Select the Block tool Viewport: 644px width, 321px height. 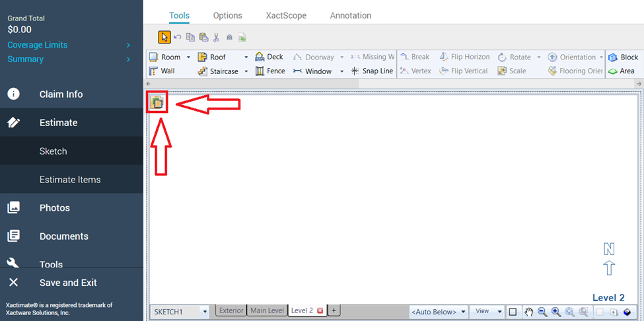624,57
